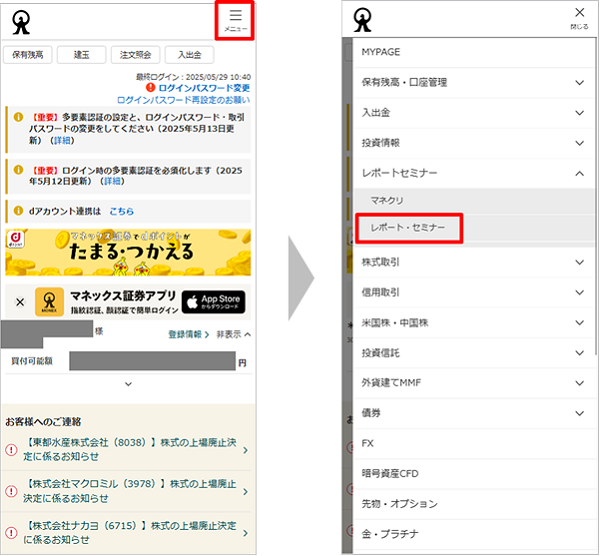Close the menu with the 閉じる X icon
The width and height of the screenshot is (600, 556).
tap(579, 18)
